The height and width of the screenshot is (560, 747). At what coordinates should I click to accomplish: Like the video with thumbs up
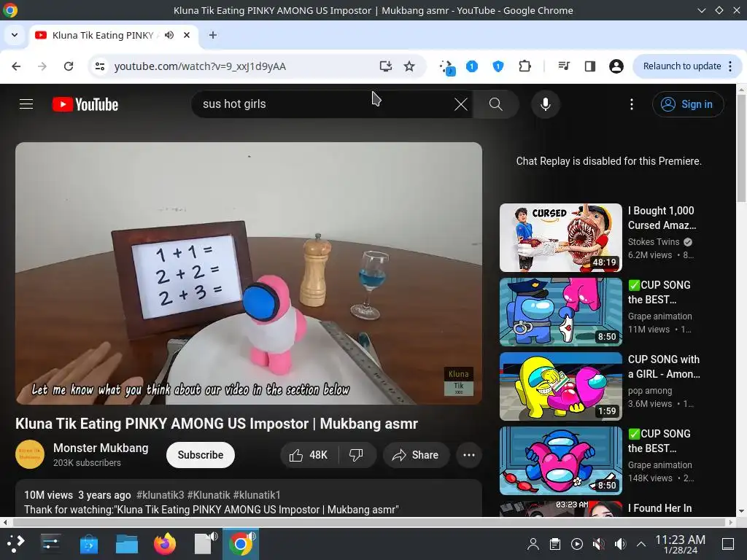point(309,455)
